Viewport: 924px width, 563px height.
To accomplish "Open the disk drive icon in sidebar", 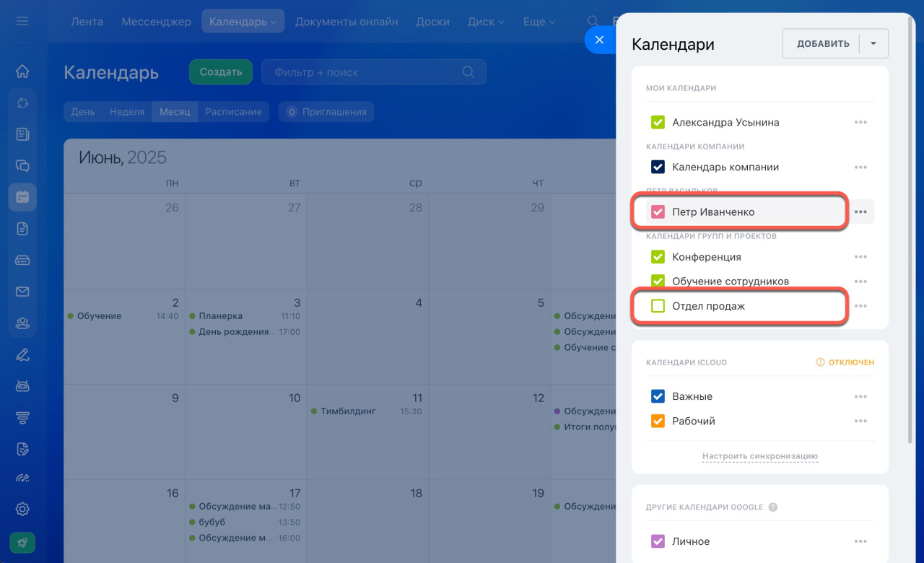I will (x=22, y=260).
